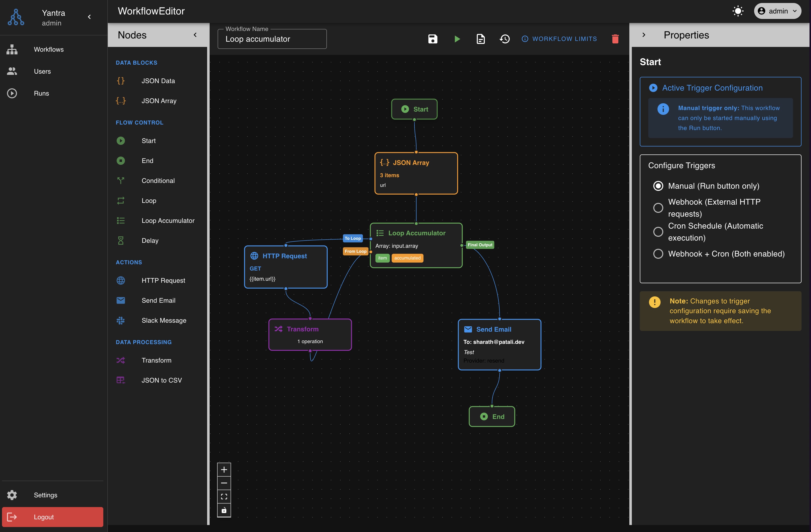Delete workflow using the red trash icon
The image size is (811, 532).
pyautogui.click(x=615, y=38)
